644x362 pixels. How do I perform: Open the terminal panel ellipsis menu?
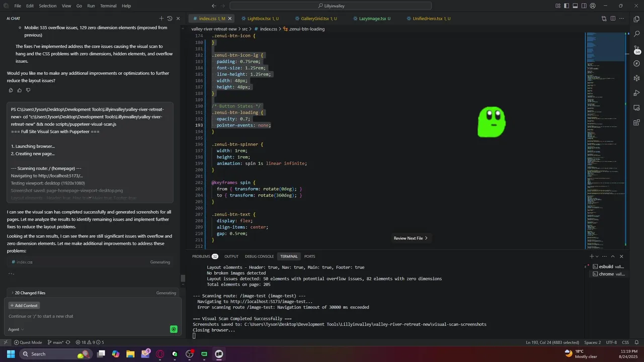[605, 256]
